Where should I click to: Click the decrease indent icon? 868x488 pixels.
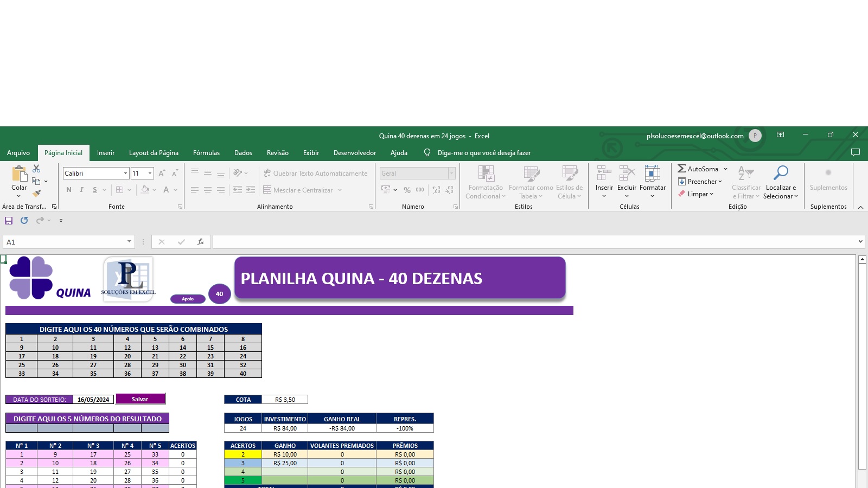238,190
